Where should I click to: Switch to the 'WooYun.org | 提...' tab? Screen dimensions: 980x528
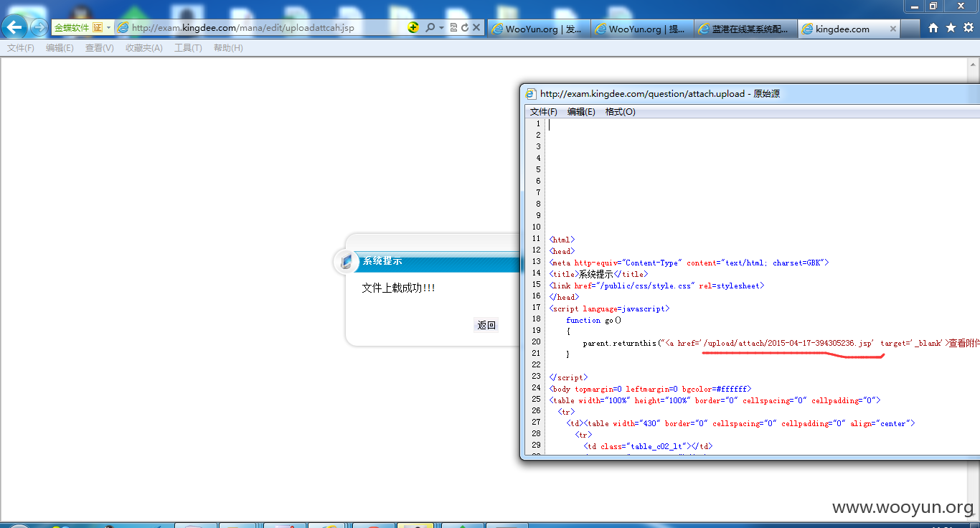click(642, 29)
